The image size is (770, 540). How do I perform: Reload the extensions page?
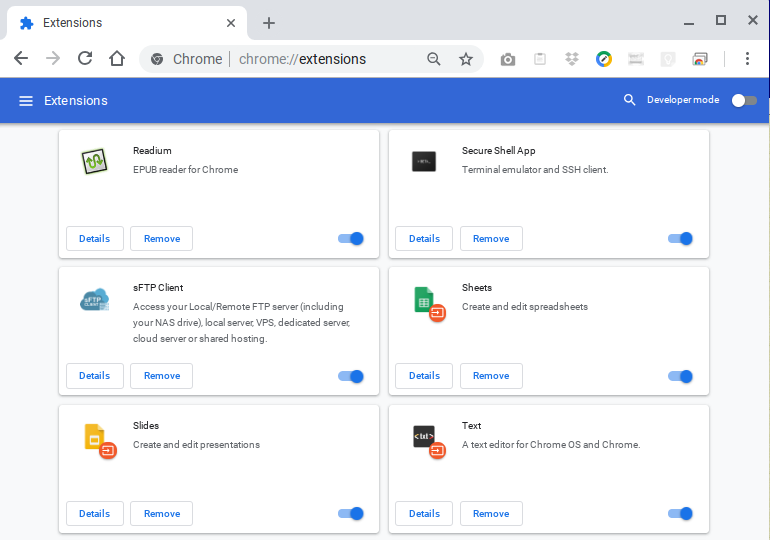[x=85, y=58]
